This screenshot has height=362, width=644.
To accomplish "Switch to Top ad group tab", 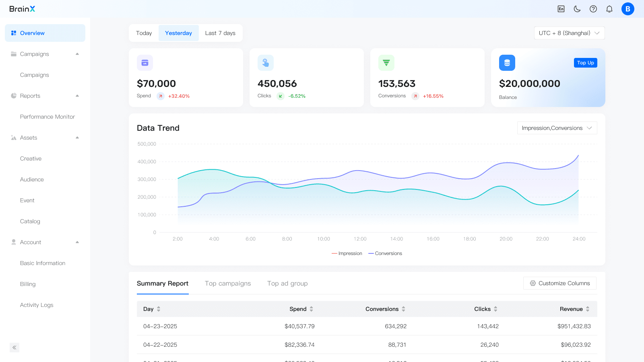I will coord(287,284).
